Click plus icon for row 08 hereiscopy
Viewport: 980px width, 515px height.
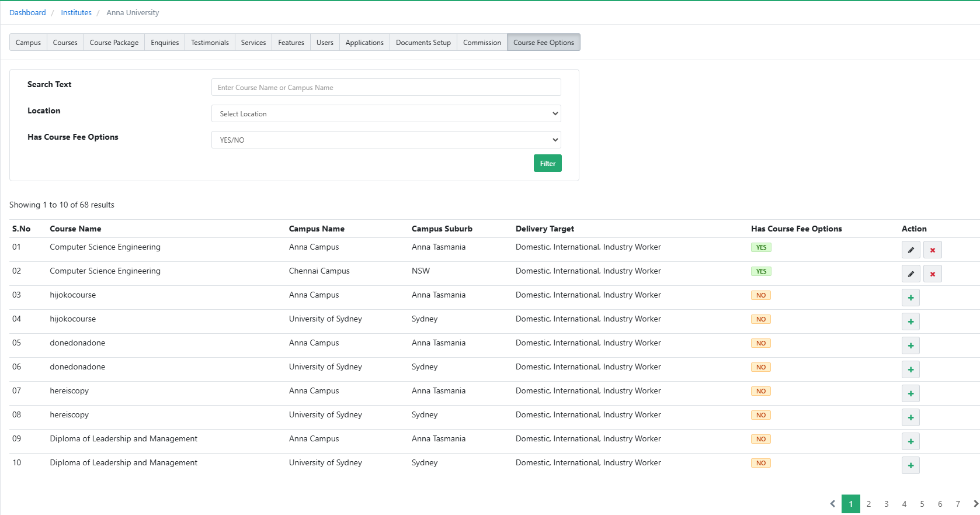(x=911, y=417)
